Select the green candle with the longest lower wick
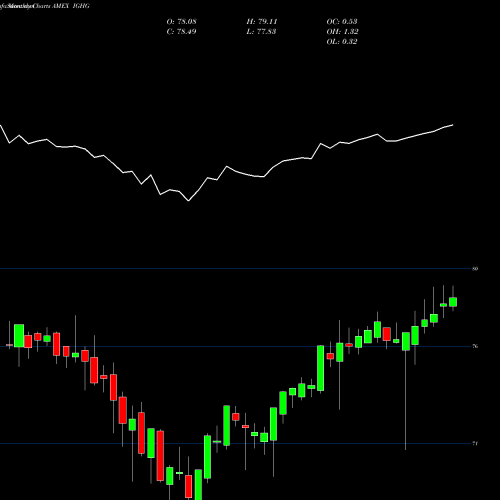The width and height of the screenshot is (500, 500). pyautogui.click(x=406, y=341)
